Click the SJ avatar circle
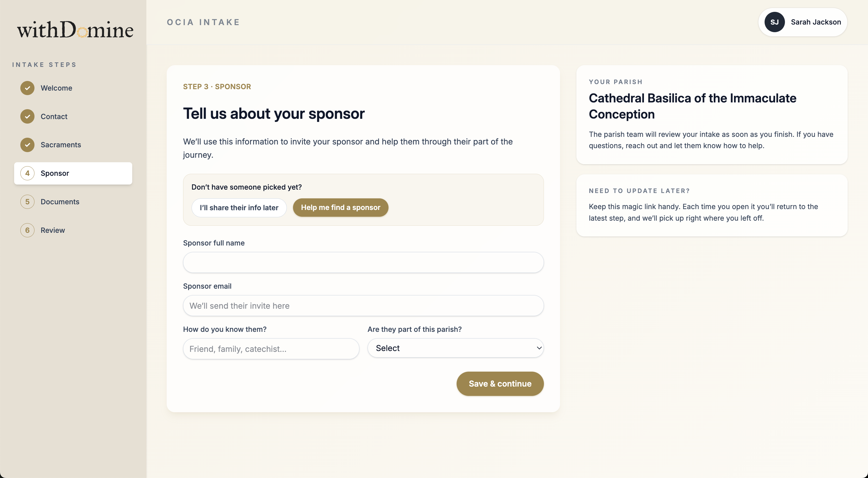Image resolution: width=868 pixels, height=478 pixels. [x=774, y=22]
